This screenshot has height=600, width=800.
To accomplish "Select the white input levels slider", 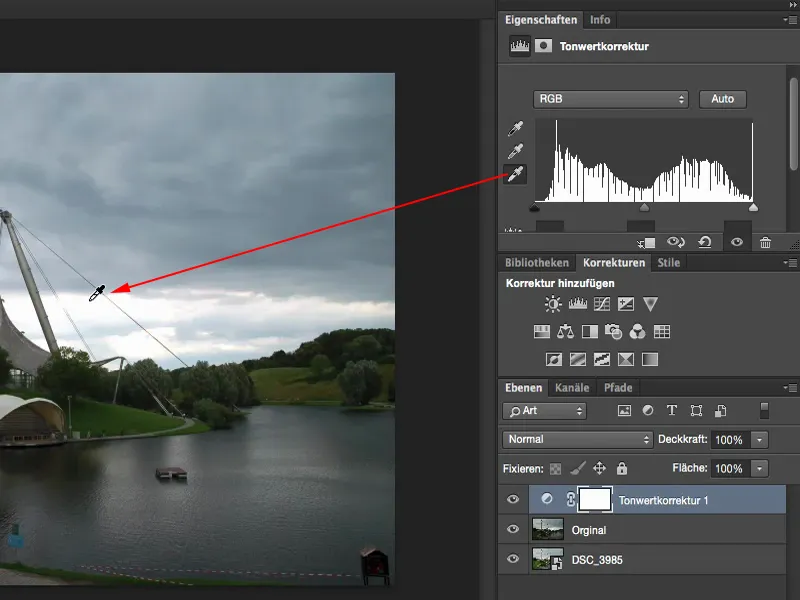I will tap(753, 207).
